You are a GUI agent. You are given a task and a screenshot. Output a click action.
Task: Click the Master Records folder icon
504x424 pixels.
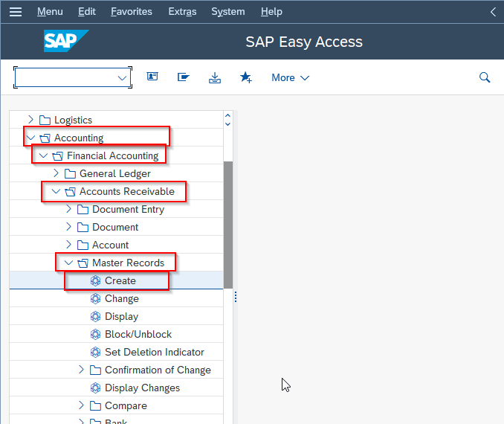point(83,263)
